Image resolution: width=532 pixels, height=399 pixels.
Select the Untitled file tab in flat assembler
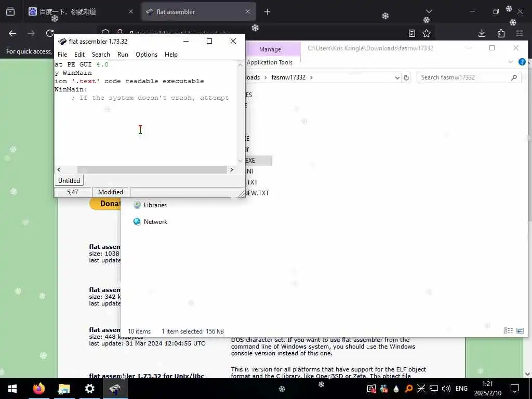point(69,180)
